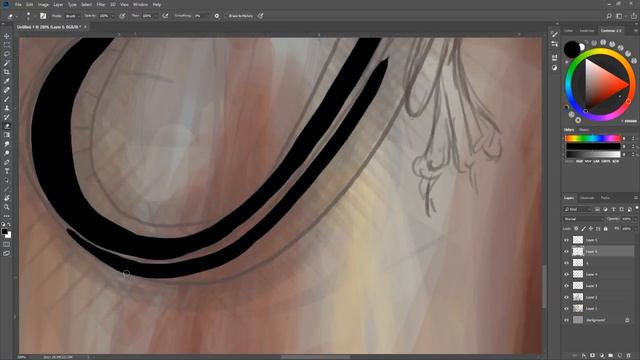Open the brush settings panel from options bar

point(43,16)
